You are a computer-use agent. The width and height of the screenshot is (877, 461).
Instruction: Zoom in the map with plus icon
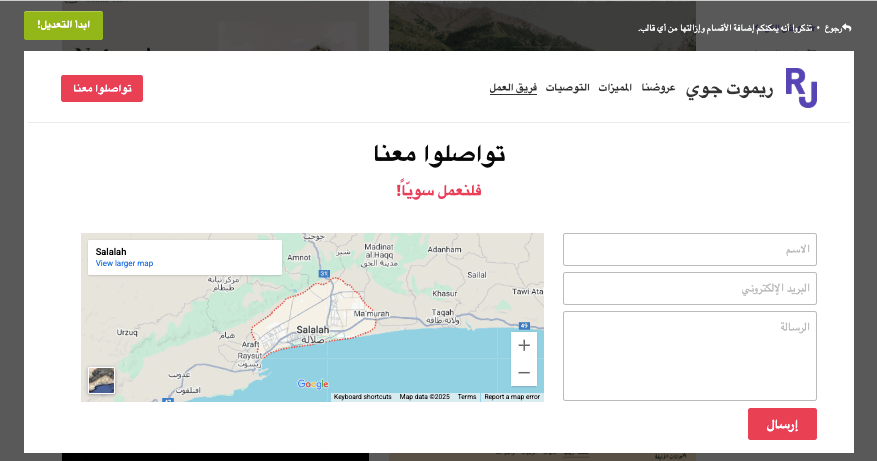pos(524,346)
